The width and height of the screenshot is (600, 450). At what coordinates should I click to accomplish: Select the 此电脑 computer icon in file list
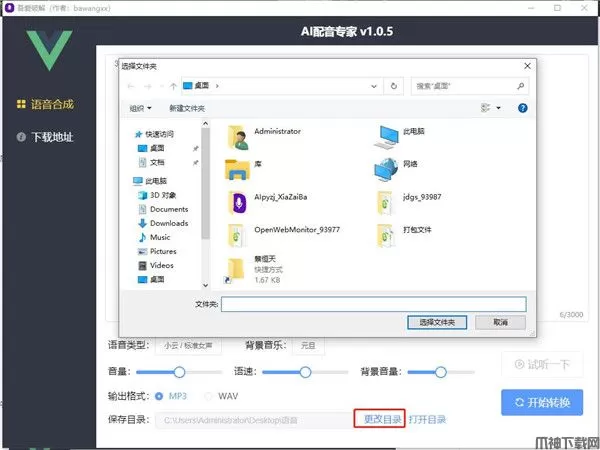click(386, 137)
